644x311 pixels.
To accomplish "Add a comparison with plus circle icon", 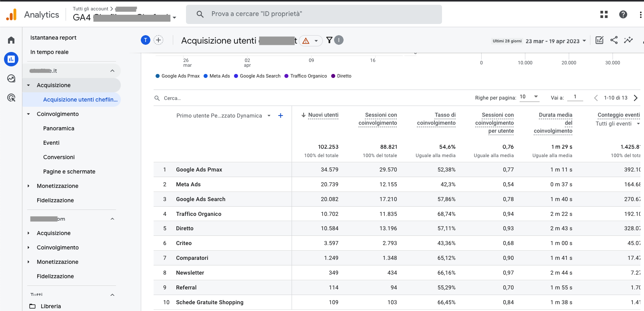I will 158,40.
